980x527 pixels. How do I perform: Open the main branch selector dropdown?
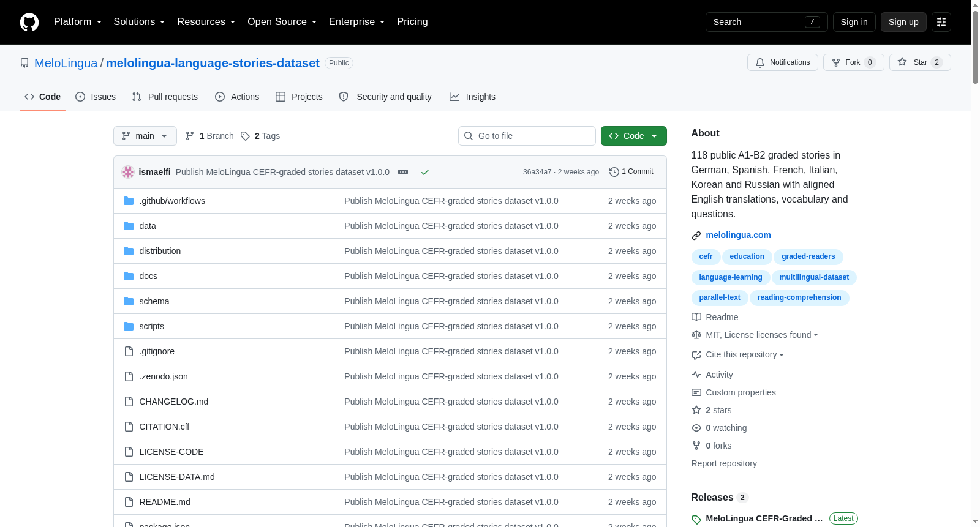(x=145, y=136)
